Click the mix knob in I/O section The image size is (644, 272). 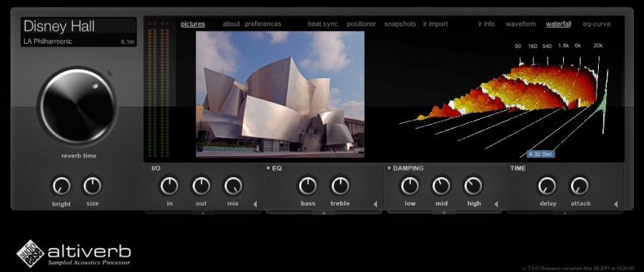(233, 186)
